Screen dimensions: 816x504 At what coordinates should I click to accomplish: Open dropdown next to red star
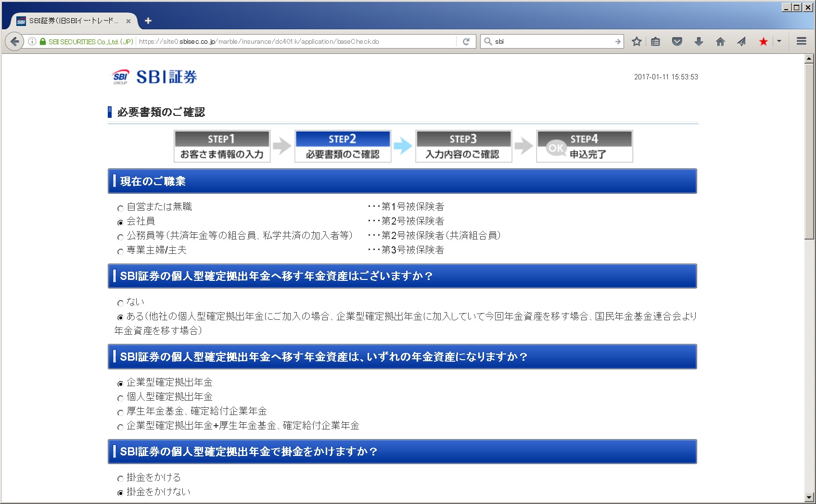point(779,41)
